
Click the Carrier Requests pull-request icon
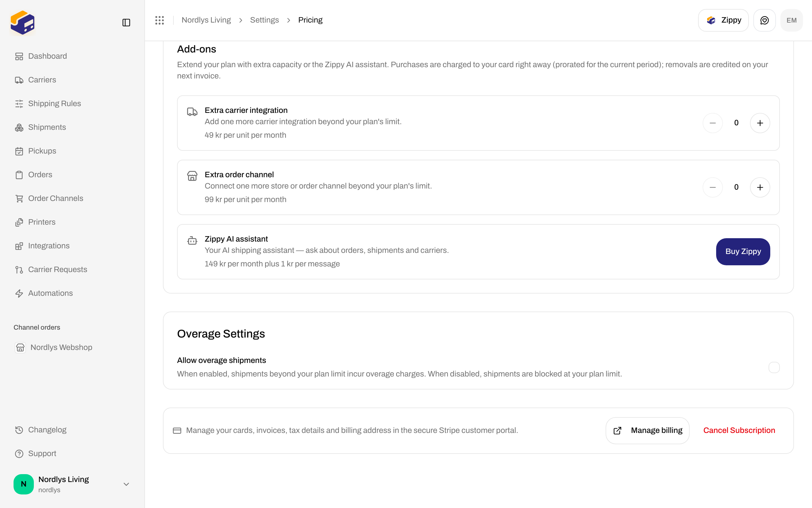[19, 270]
